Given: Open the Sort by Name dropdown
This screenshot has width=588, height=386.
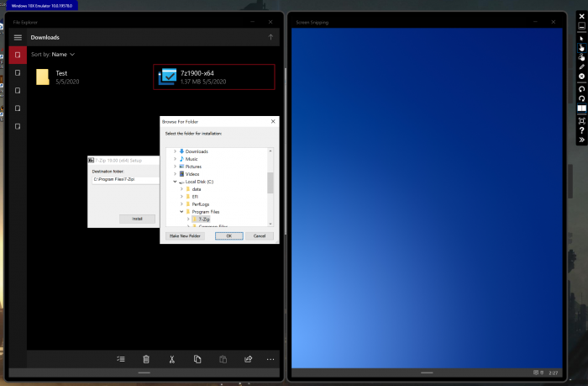Looking at the screenshot, I should (53, 55).
